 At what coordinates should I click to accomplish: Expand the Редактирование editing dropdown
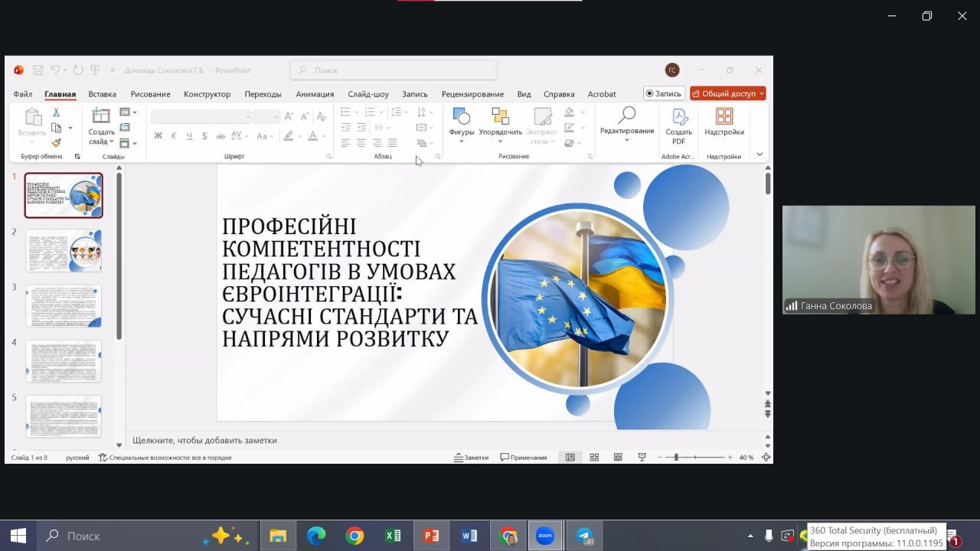click(626, 124)
